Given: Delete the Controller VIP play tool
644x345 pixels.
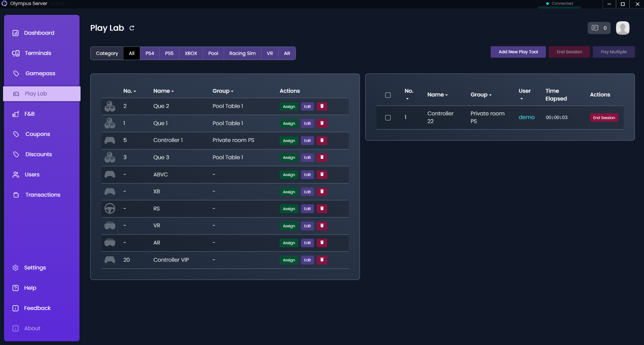Looking at the screenshot, I should point(322,260).
